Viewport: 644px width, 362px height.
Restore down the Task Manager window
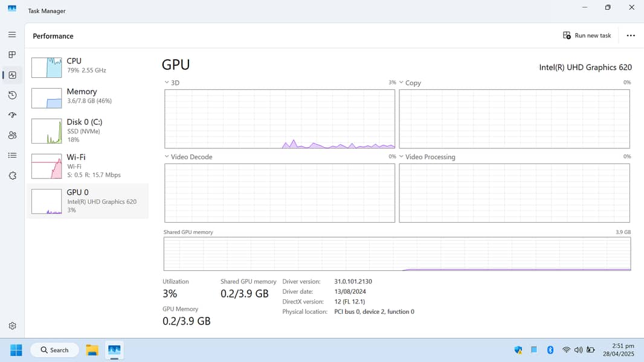point(608,7)
